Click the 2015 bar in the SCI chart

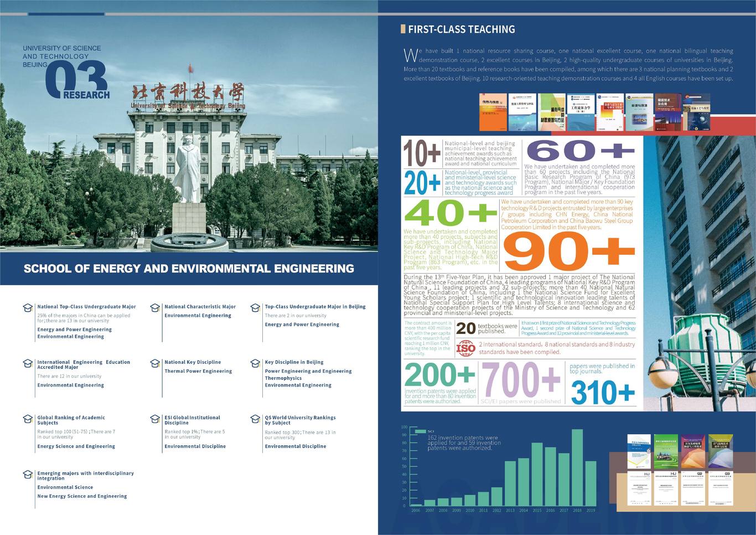[x=537, y=474]
